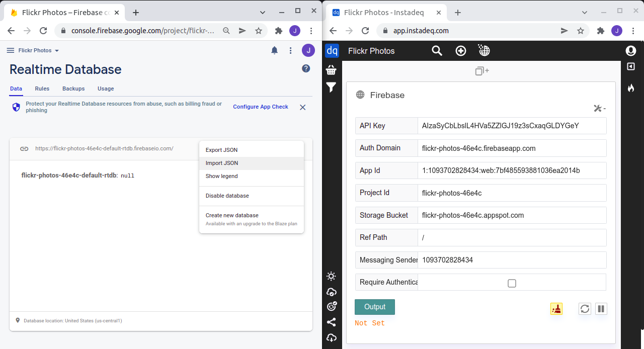Image resolution: width=644 pixels, height=349 pixels.
Task: Click the flame icon in Instadeq right bar
Action: [630, 88]
